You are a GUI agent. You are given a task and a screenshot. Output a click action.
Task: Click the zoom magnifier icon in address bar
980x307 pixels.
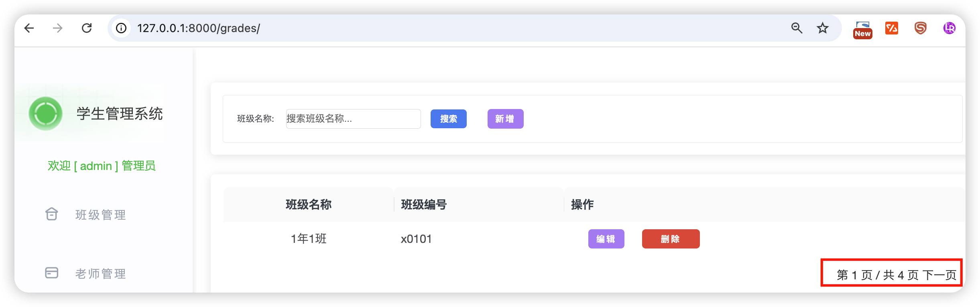pyautogui.click(x=797, y=28)
